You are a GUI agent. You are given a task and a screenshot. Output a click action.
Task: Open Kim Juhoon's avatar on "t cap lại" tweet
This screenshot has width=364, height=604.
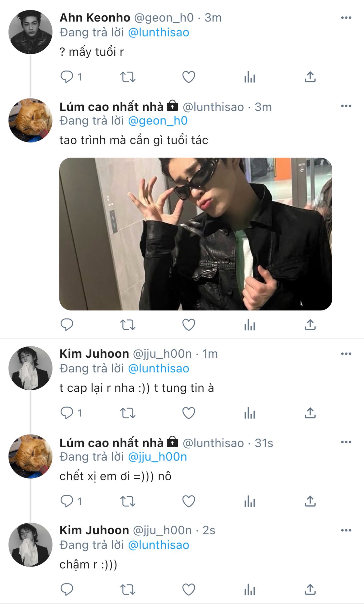[x=30, y=368]
